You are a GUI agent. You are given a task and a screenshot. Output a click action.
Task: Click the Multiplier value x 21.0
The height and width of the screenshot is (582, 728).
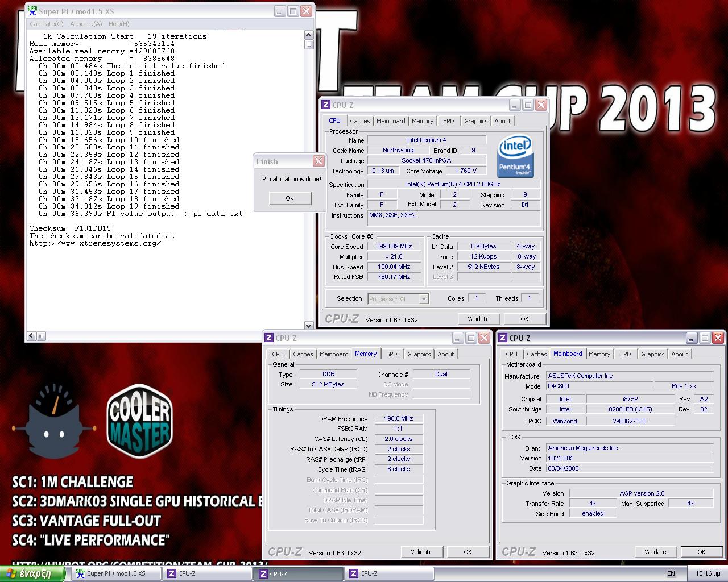pos(394,256)
